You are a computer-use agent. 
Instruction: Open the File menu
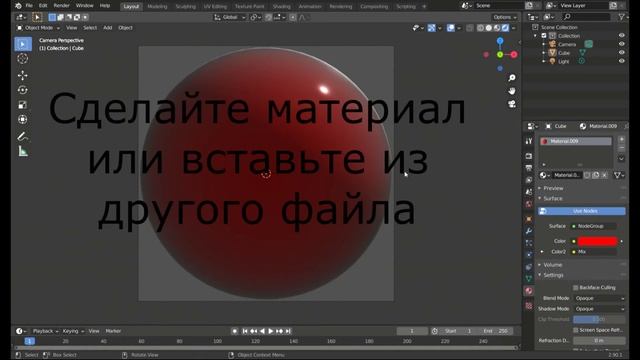[29, 6]
